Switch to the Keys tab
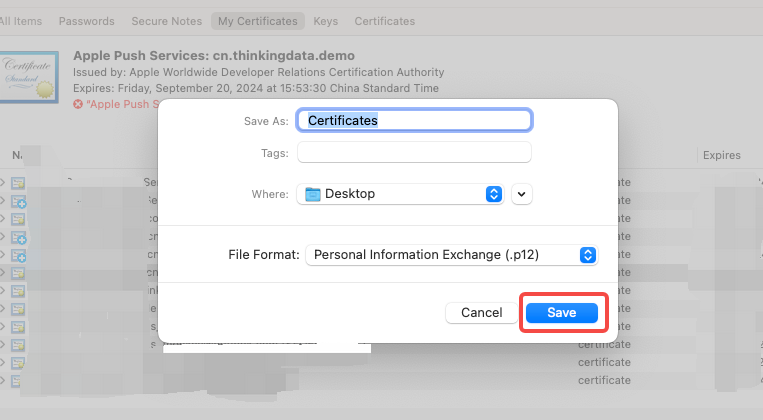 click(x=326, y=21)
